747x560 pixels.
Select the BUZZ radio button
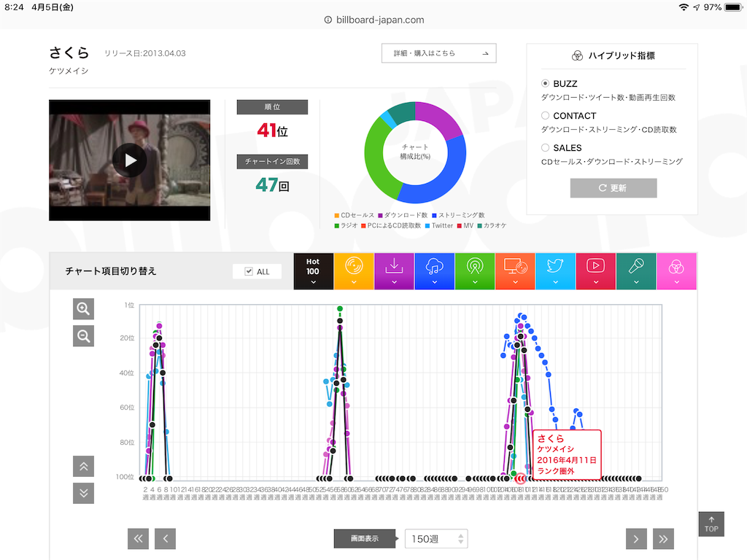click(546, 83)
